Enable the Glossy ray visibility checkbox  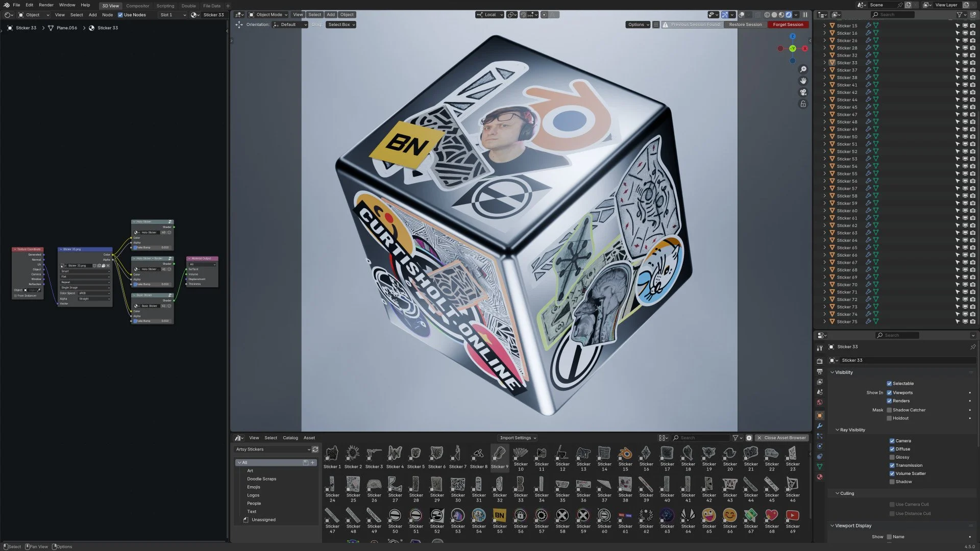tap(892, 457)
